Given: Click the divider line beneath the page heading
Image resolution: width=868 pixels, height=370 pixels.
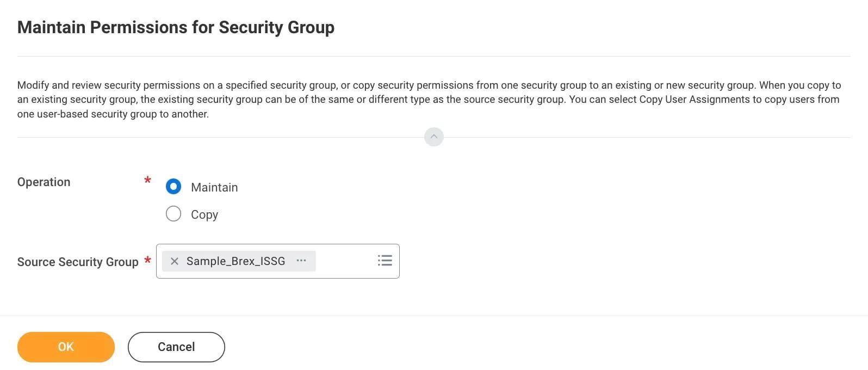Looking at the screenshot, I should (433, 57).
